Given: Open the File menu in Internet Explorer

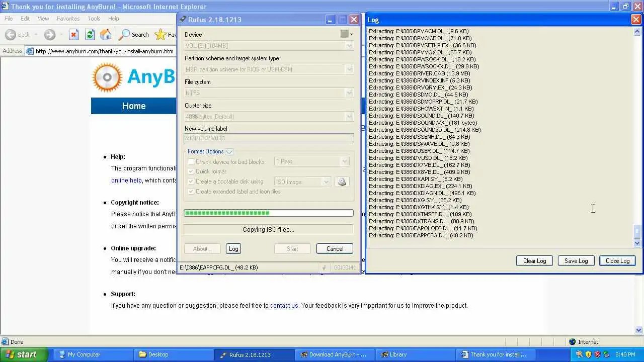Looking at the screenshot, I should tap(9, 19).
